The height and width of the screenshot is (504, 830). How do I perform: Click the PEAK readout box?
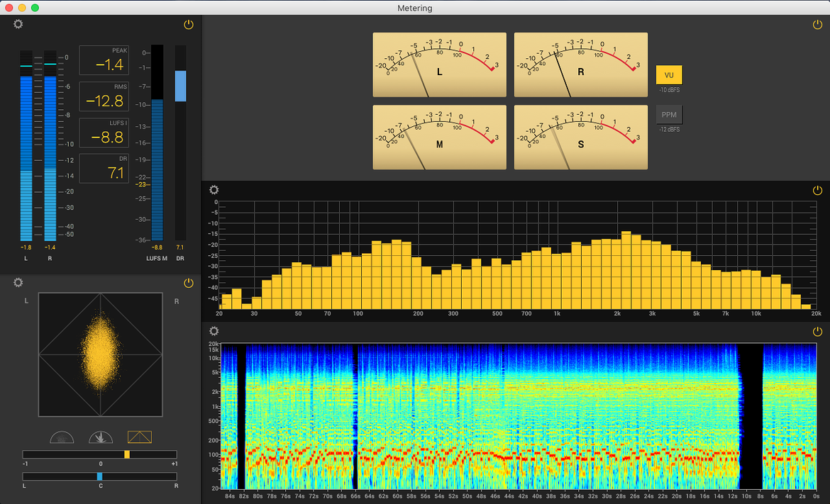point(104,60)
